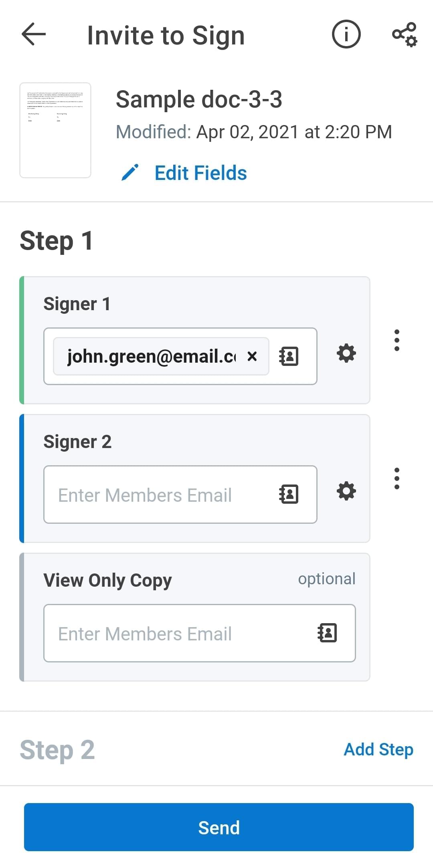Open contacts picker for Signer 2
Screen dimensions: 433x868
click(x=289, y=494)
